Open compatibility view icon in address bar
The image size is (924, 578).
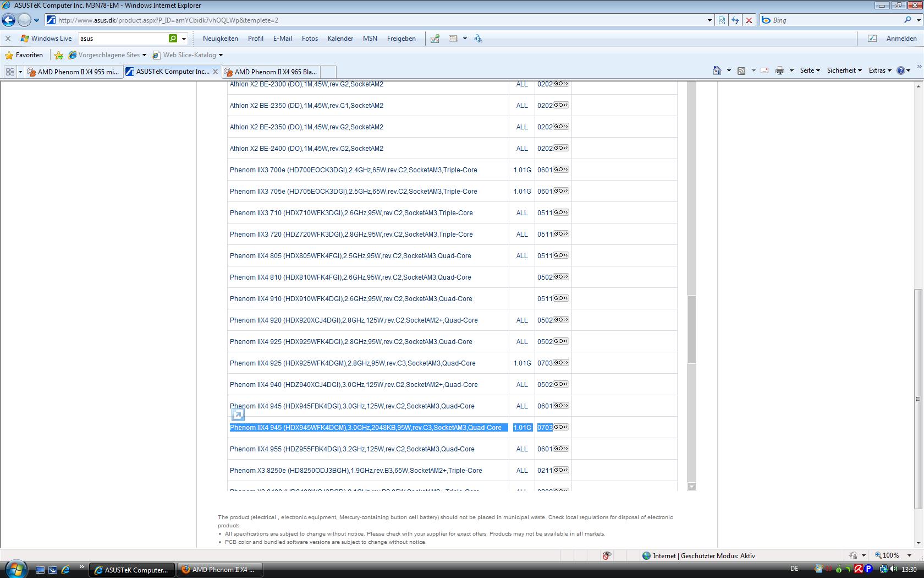(x=722, y=20)
